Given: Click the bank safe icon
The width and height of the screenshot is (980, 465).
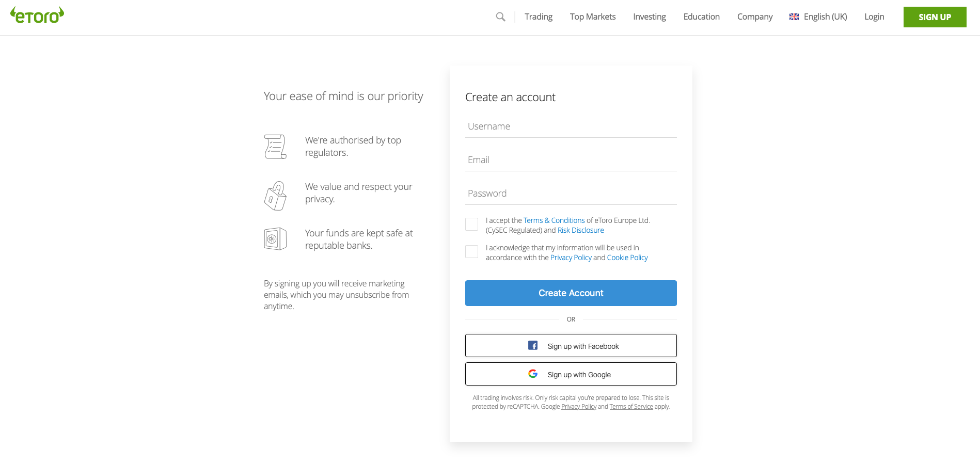Looking at the screenshot, I should [x=275, y=239].
